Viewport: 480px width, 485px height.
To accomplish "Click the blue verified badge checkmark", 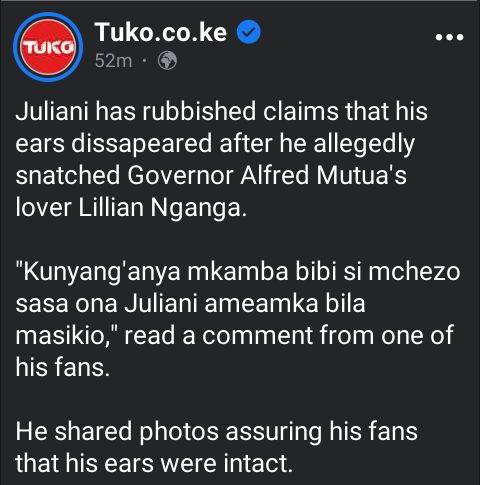I will click(x=249, y=32).
